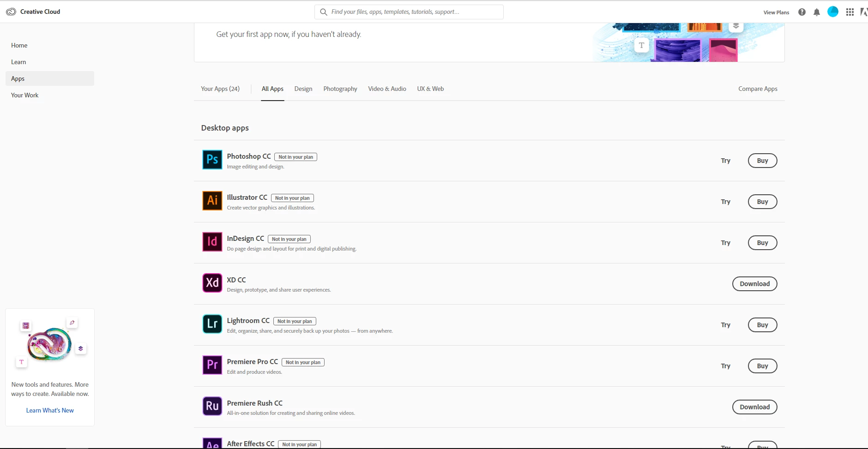Open the Compare Apps link
868x449 pixels.
(x=758, y=89)
